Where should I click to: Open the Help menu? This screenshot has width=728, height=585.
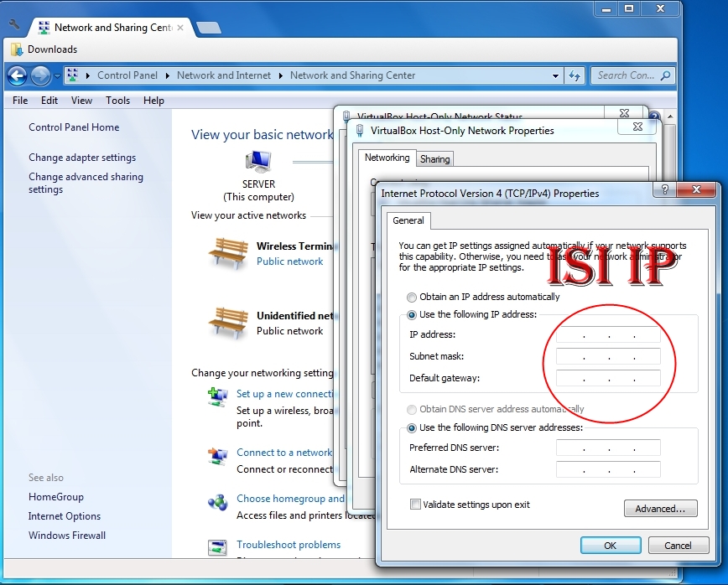tap(153, 101)
